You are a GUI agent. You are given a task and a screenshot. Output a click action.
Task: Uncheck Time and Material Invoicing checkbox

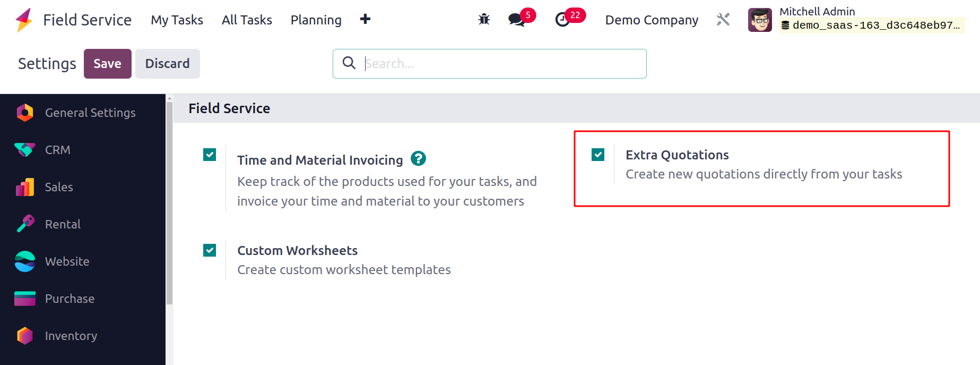[x=210, y=155]
